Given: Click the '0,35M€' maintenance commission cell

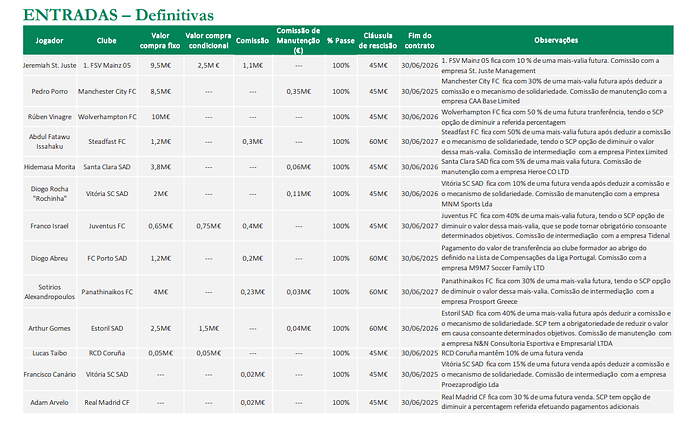Looking at the screenshot, I should (x=298, y=92).
